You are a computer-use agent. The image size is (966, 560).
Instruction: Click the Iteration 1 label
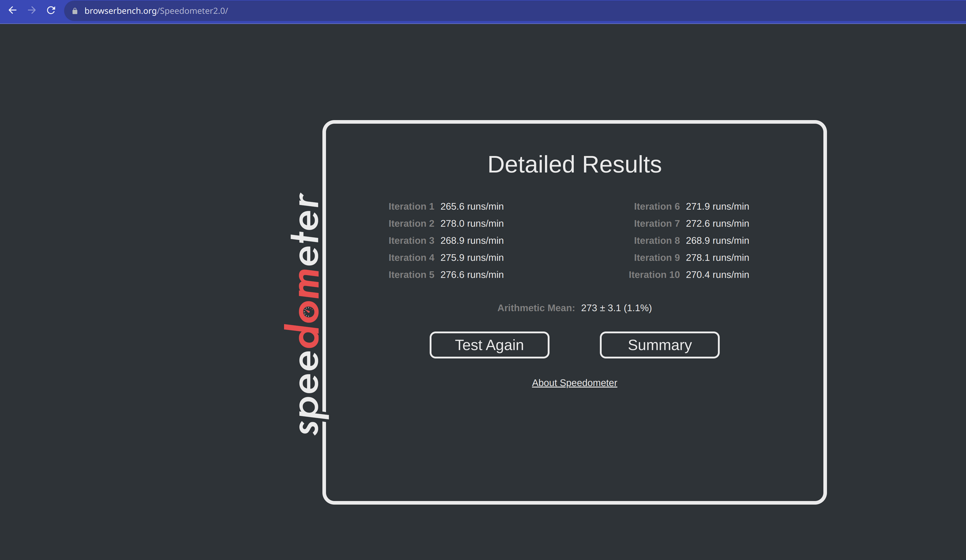[x=411, y=207]
